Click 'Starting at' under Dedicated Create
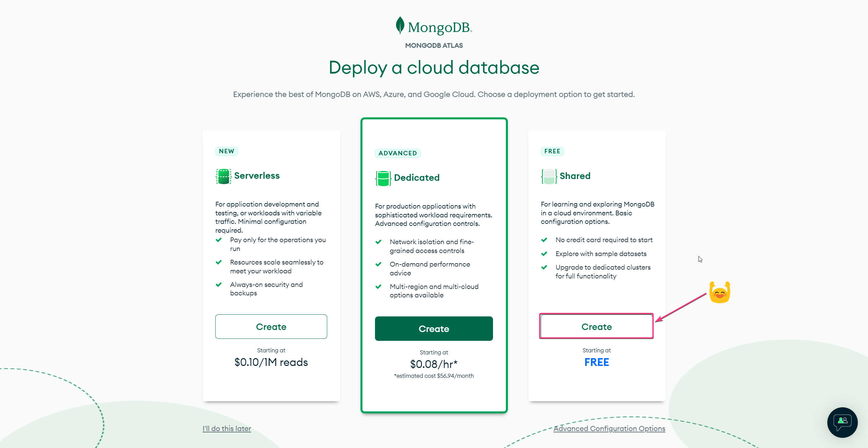Image resolution: width=868 pixels, height=448 pixels. (x=434, y=352)
